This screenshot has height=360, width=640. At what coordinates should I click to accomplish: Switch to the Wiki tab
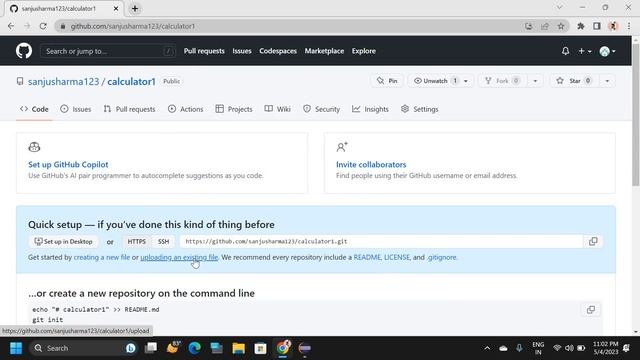coord(278,109)
